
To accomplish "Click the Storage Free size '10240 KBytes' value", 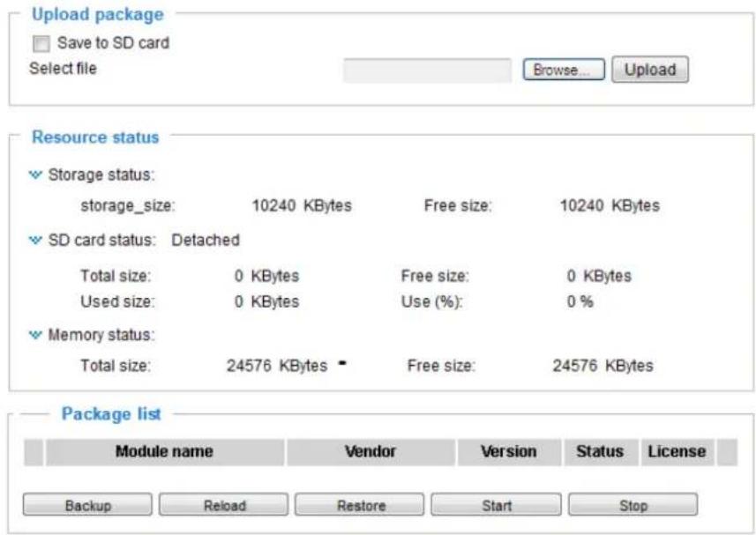I will (x=610, y=205).
